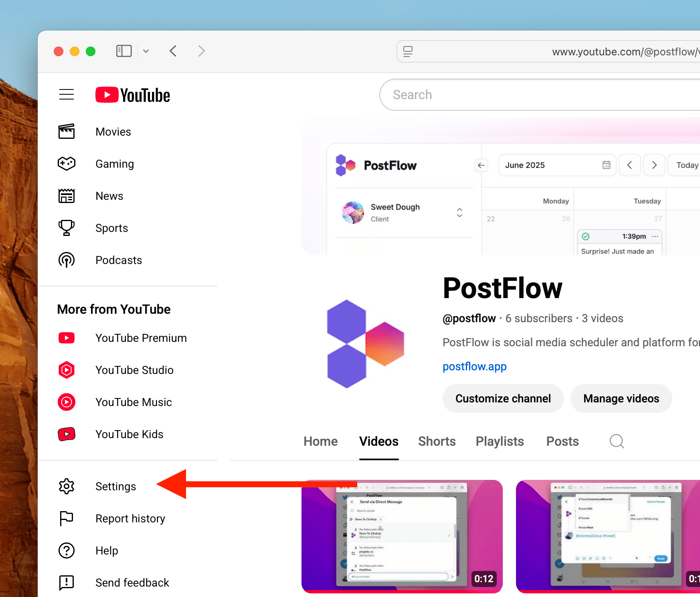Click the YouTube logo
This screenshot has height=597, width=700.
(133, 95)
